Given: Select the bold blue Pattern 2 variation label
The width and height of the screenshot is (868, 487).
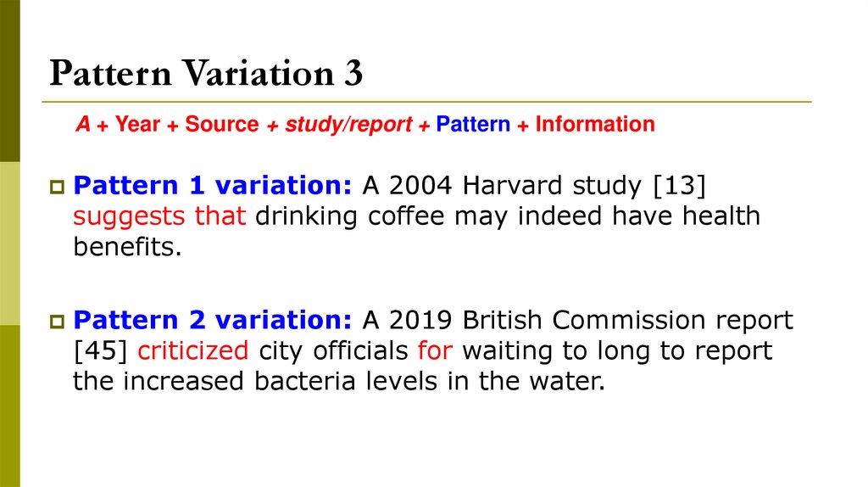Looking at the screenshot, I should [214, 320].
